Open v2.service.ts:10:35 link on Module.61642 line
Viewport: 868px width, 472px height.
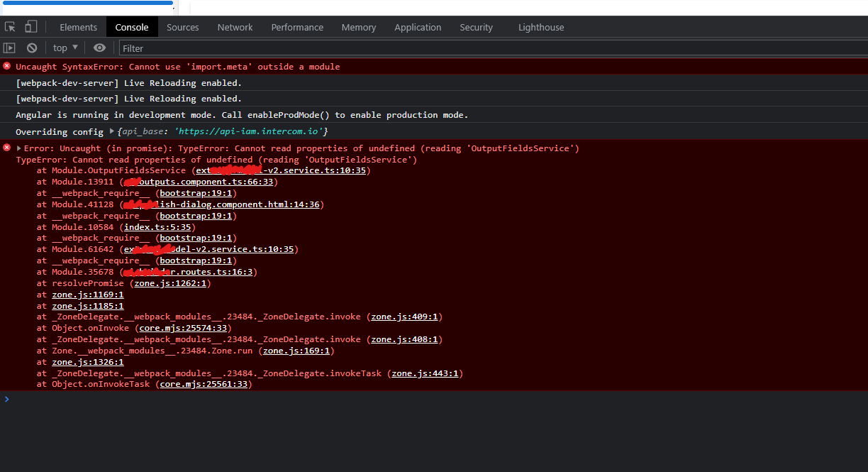pos(209,249)
